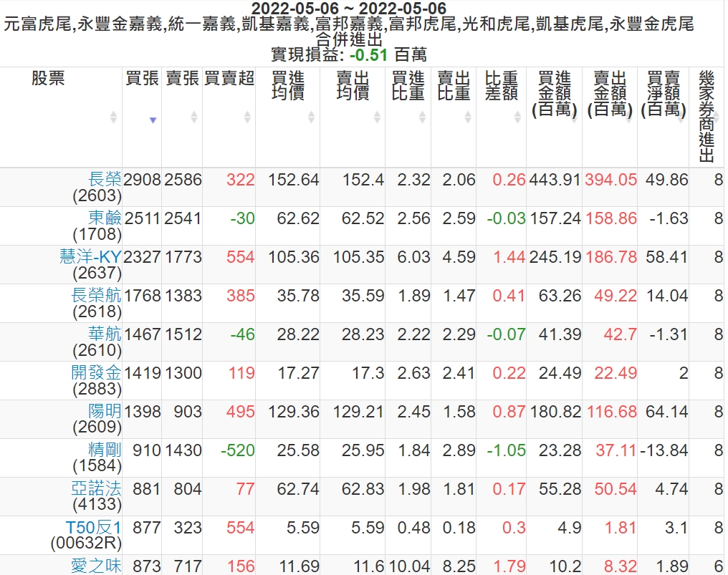Click sort arrows under 買進均價
The width and height of the screenshot is (728, 575).
pyautogui.click(x=312, y=117)
